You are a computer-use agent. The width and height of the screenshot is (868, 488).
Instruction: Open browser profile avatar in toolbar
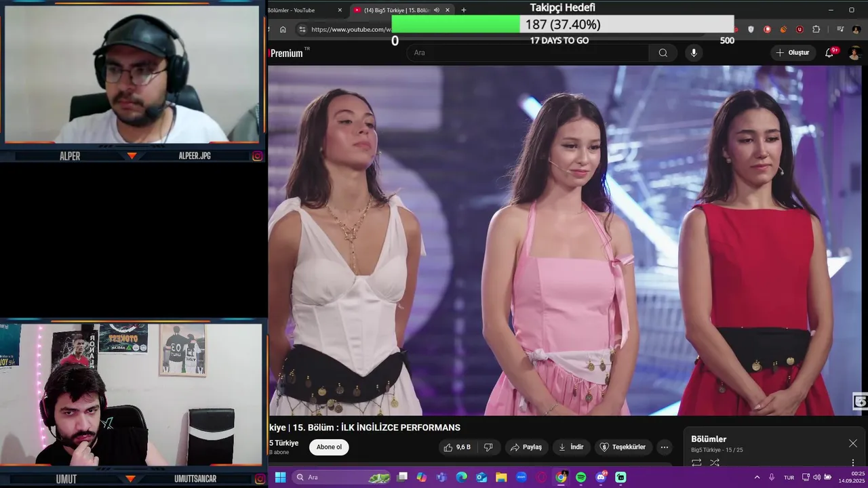(x=856, y=29)
